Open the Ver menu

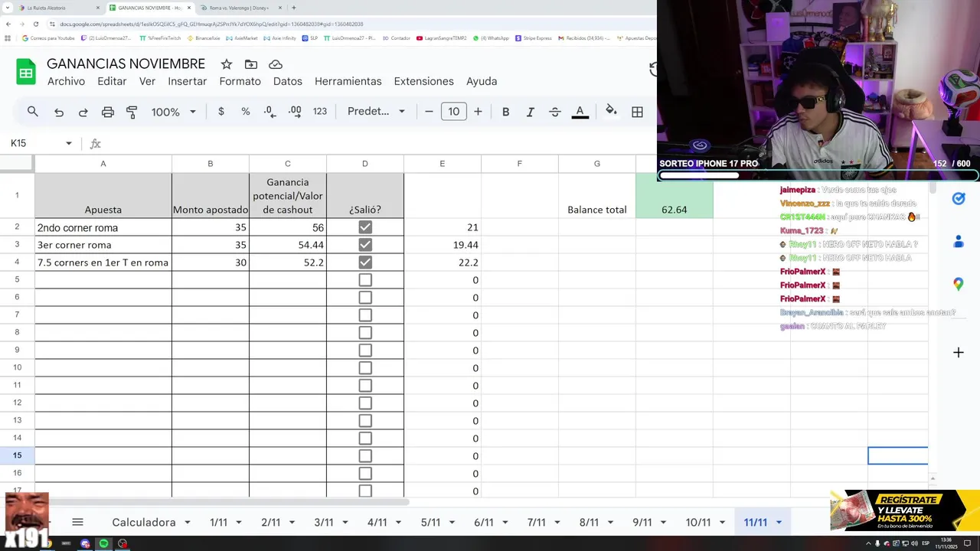click(x=147, y=81)
